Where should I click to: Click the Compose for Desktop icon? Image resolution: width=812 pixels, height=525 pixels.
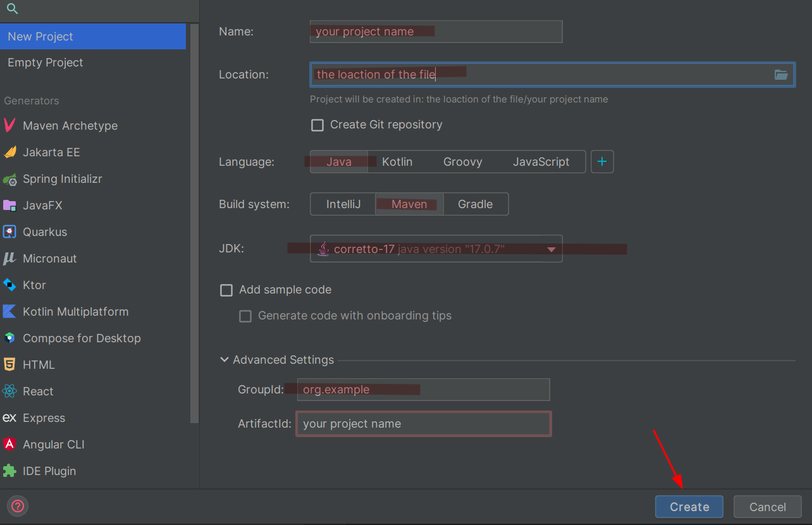(x=9, y=338)
